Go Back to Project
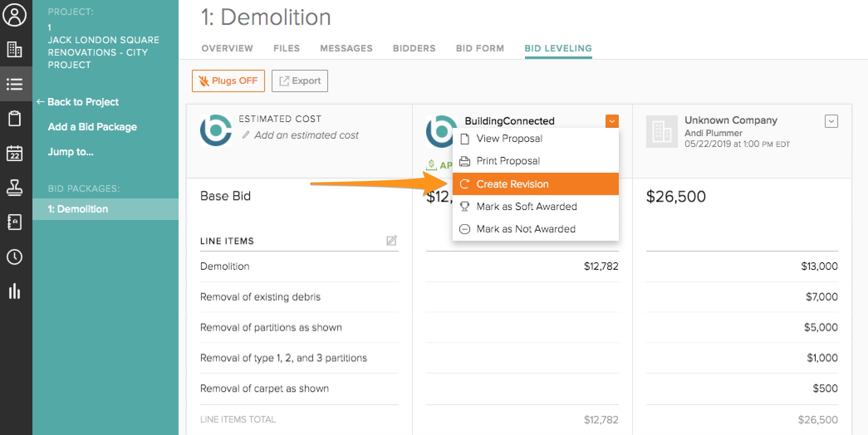868x435 pixels. (83, 102)
